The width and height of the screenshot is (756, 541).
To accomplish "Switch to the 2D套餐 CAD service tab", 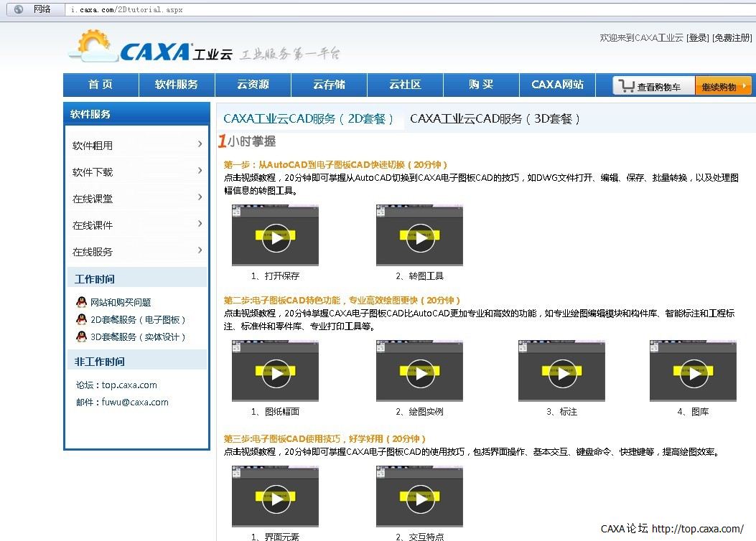I will (x=308, y=118).
